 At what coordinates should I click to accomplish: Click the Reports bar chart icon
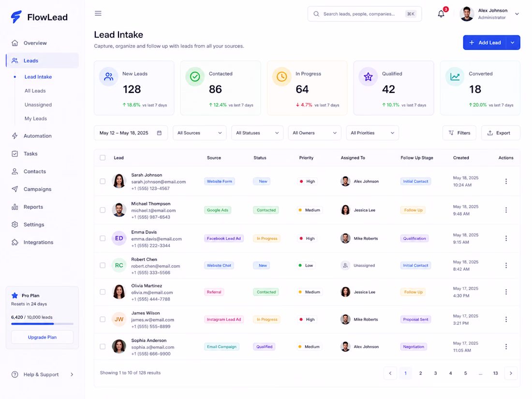coord(15,207)
